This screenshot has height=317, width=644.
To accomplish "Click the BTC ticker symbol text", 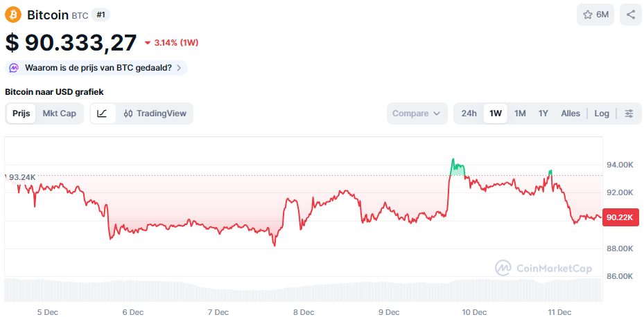I will [x=80, y=16].
